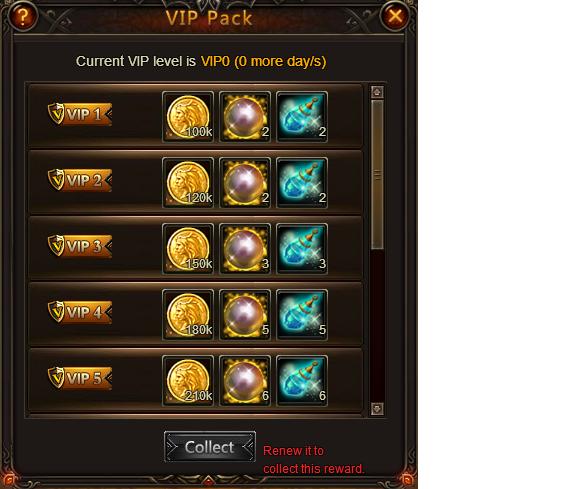576x489 pixels.
Task: Click the VIP 3 gold coin 150k reward
Action: click(x=188, y=249)
